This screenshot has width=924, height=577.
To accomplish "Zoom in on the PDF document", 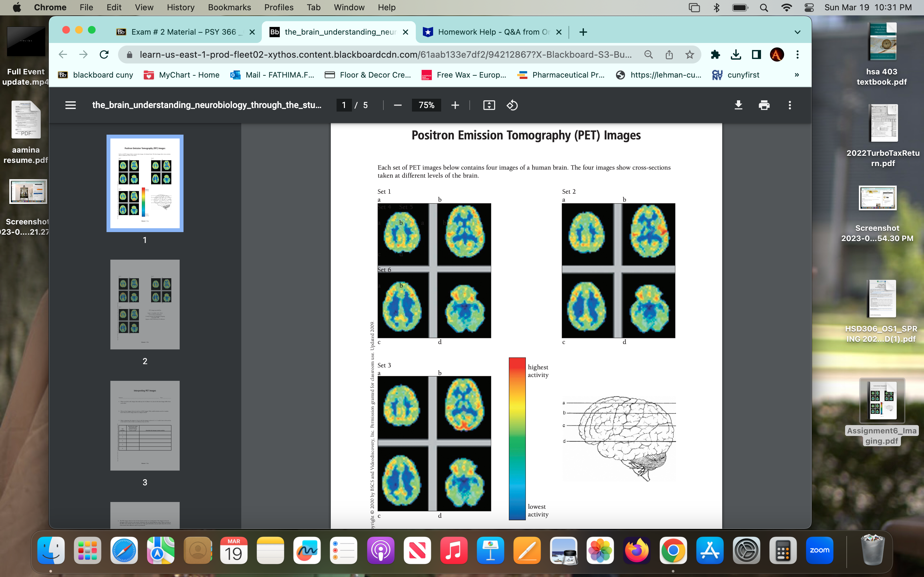I will click(455, 105).
